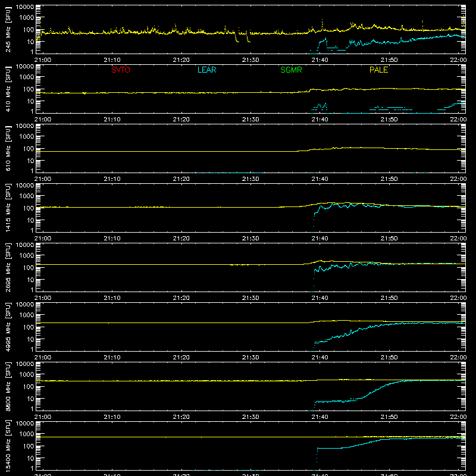Select the 1415 MHz [SFU] axis title
476x476 pixels.
8,208
